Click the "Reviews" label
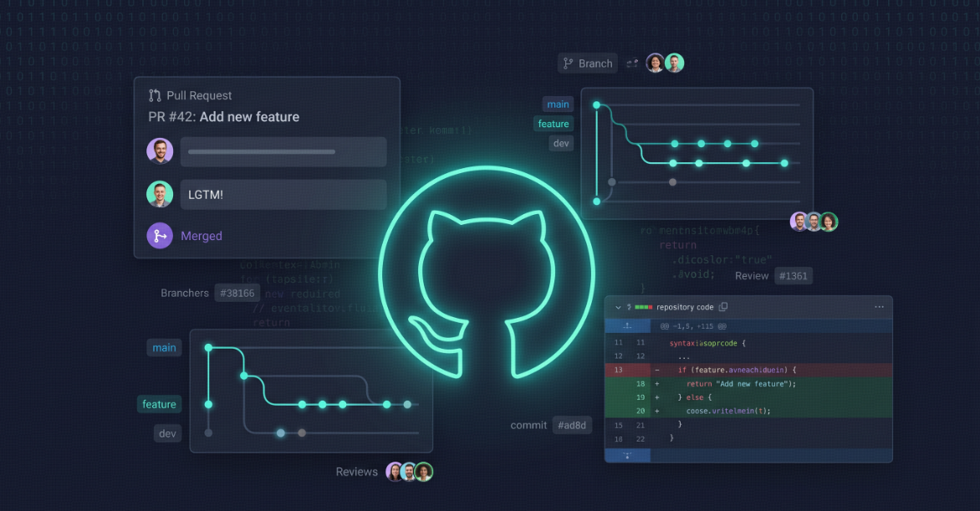 [x=356, y=472]
